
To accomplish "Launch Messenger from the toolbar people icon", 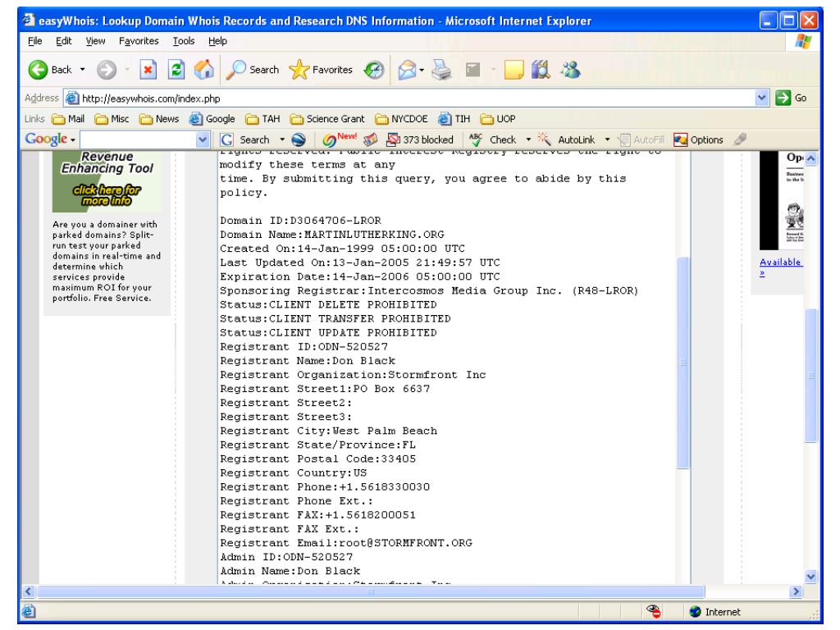I will tap(571, 70).
